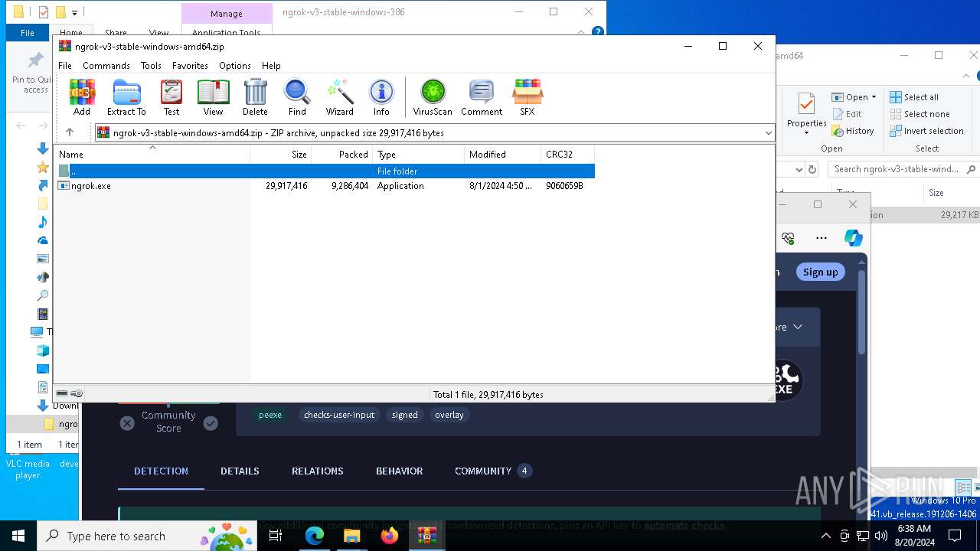Image resolution: width=980 pixels, height=551 pixels.
Task: Click Select all in Explorer ribbon
Action: (x=914, y=97)
